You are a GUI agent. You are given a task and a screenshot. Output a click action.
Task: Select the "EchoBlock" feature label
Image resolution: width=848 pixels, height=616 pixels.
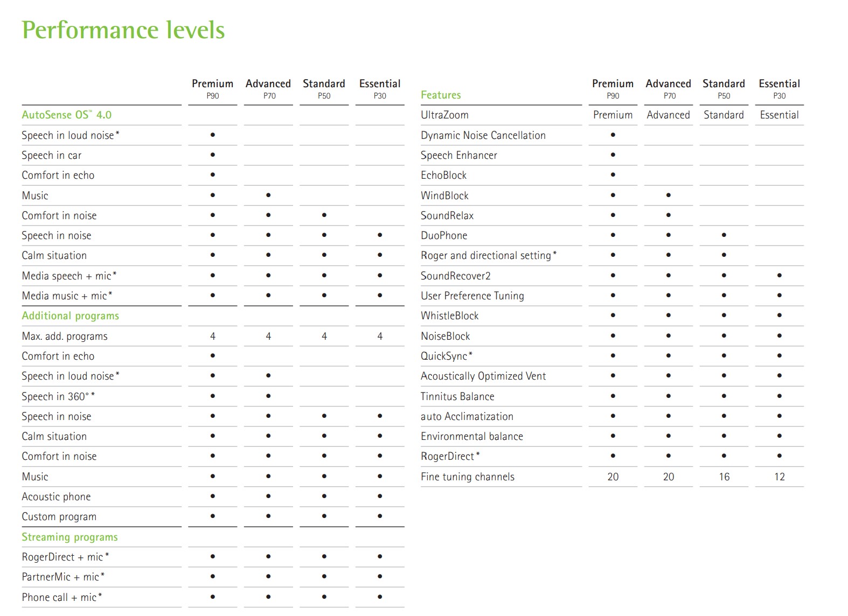pyautogui.click(x=444, y=175)
